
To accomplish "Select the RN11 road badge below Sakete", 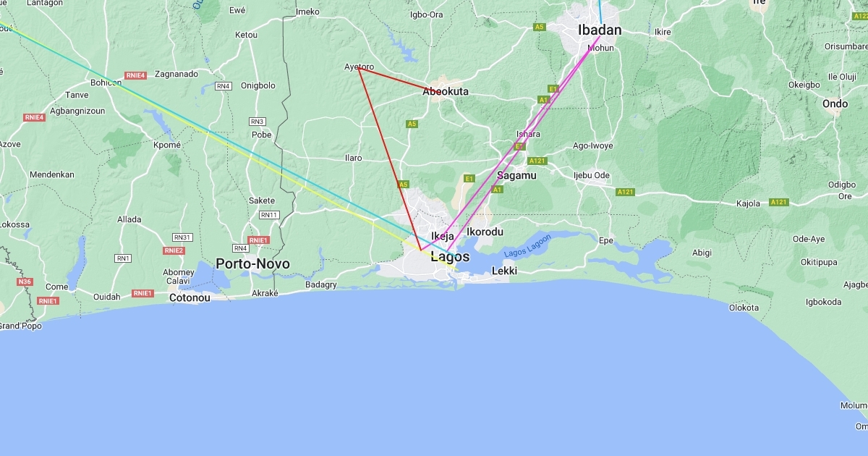I will coord(269,215).
